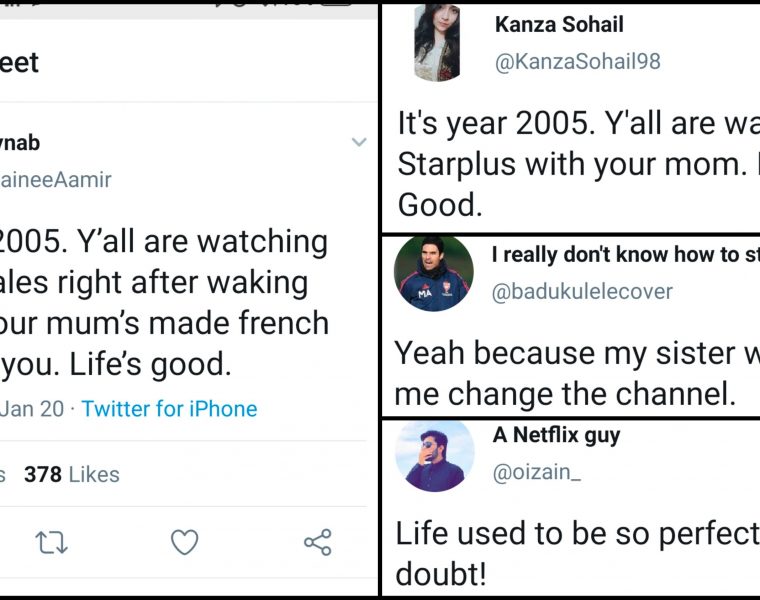Open the Twitter for iPhone link
The width and height of the screenshot is (760, 600).
pyautogui.click(x=169, y=409)
